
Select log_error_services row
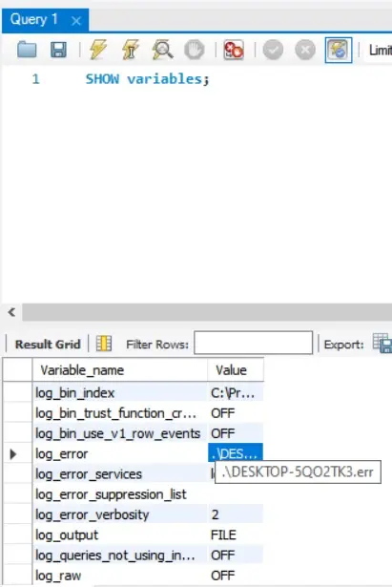[119, 474]
